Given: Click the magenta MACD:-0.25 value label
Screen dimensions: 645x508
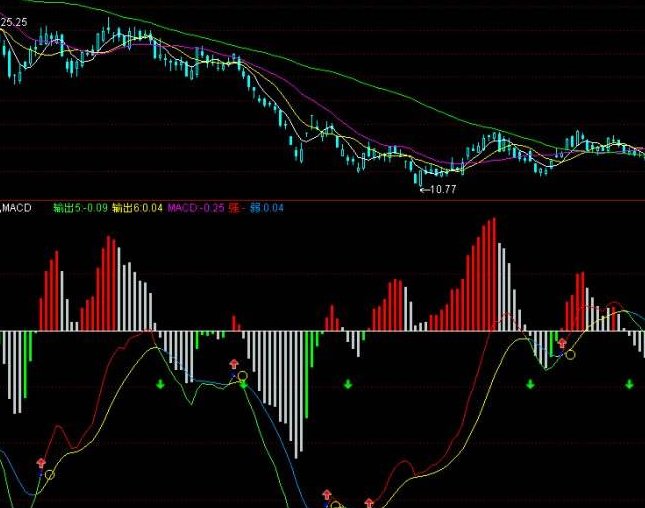Looking at the screenshot, I should [195, 208].
